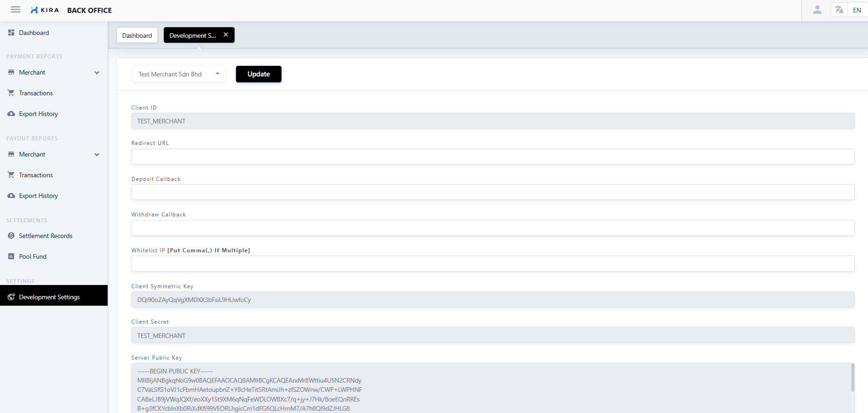The image size is (868, 413).
Task: Click the Client ID label
Action: (x=144, y=108)
